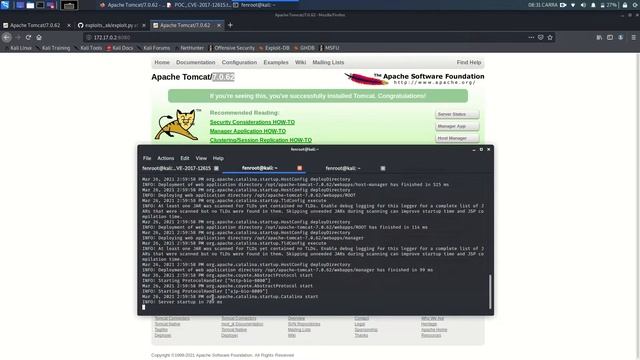Click battery 27% indicator
The image size is (640, 360).
[x=609, y=5]
